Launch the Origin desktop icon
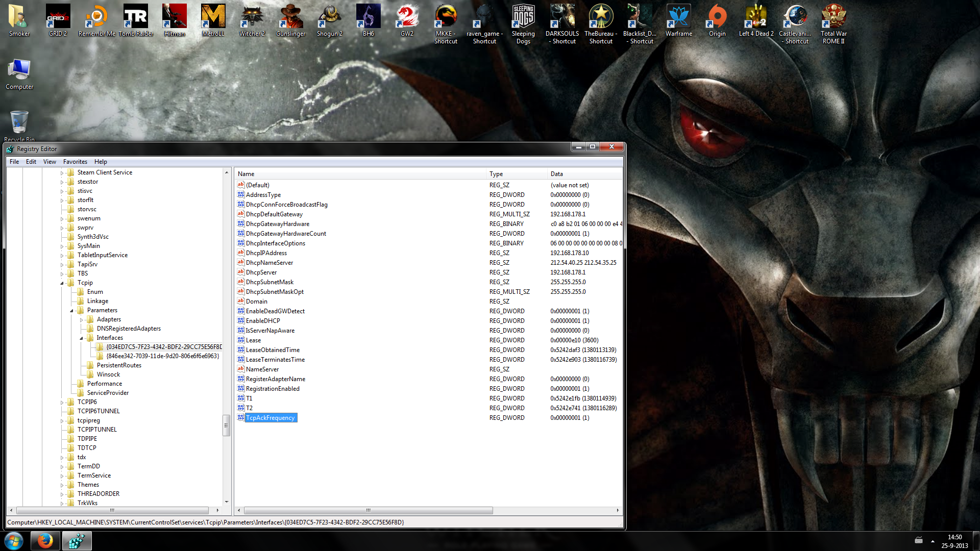The image size is (980, 551). coord(717,20)
